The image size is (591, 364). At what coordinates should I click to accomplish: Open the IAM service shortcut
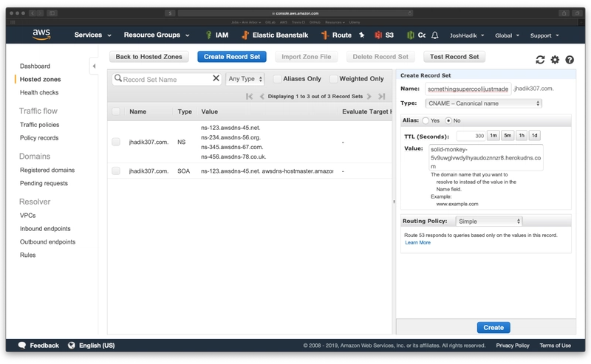click(x=215, y=35)
